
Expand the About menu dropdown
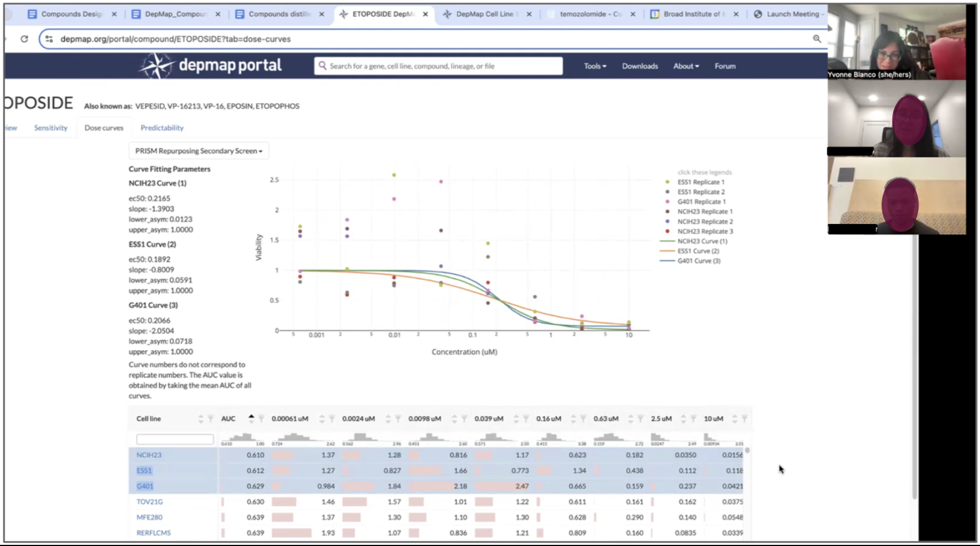(686, 66)
